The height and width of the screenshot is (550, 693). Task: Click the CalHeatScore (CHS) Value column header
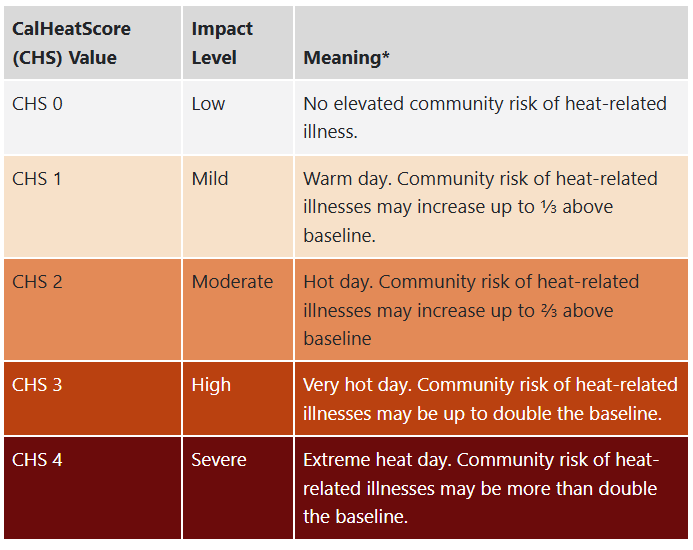(71, 43)
